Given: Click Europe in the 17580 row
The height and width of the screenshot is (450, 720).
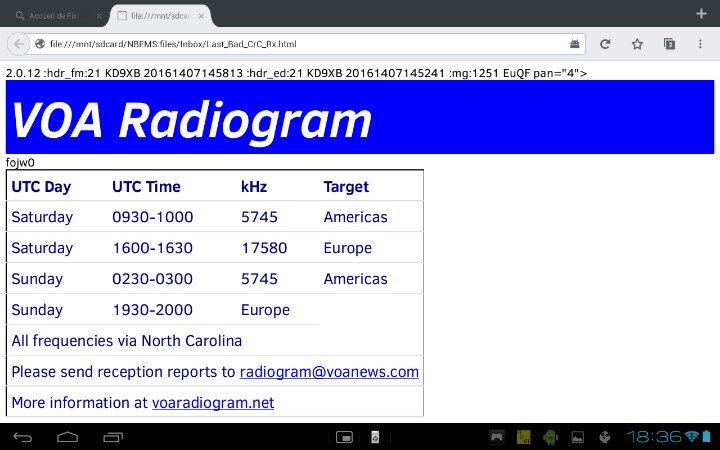Looking at the screenshot, I should click(348, 248).
